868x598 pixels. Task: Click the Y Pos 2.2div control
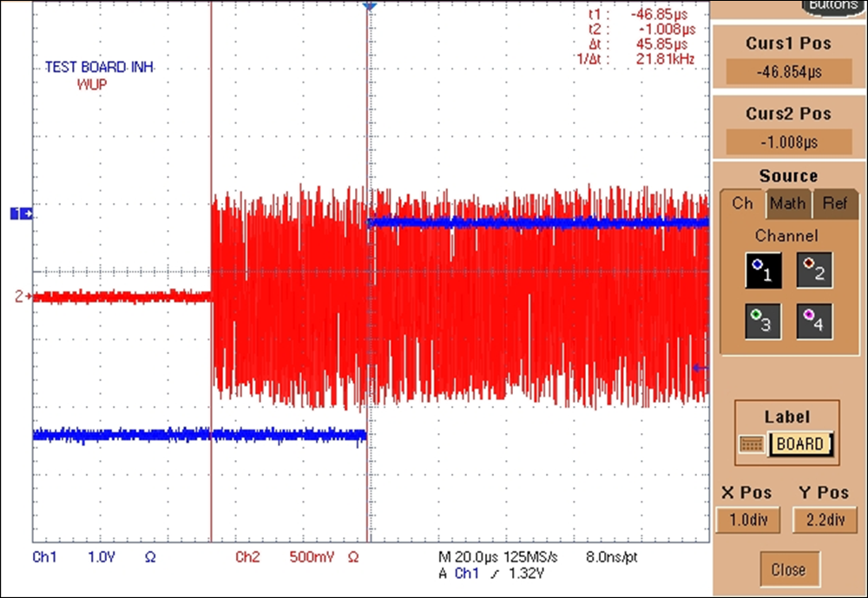pyautogui.click(x=823, y=520)
